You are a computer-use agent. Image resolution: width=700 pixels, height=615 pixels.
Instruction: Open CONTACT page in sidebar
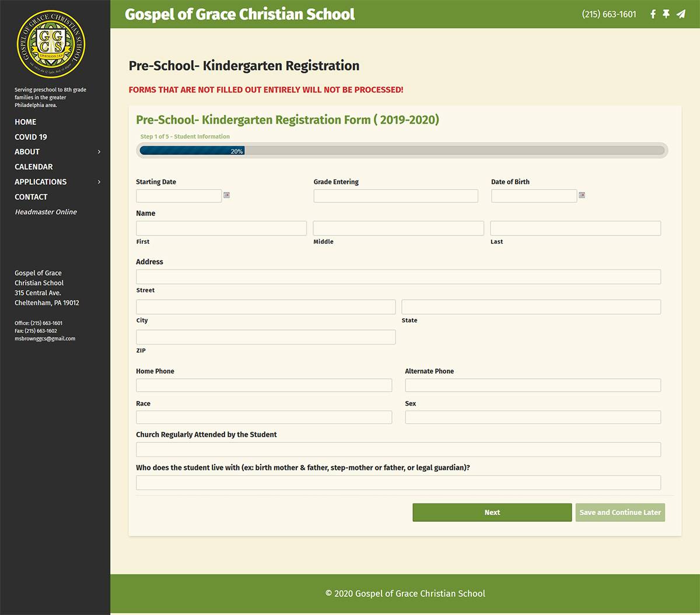point(31,197)
